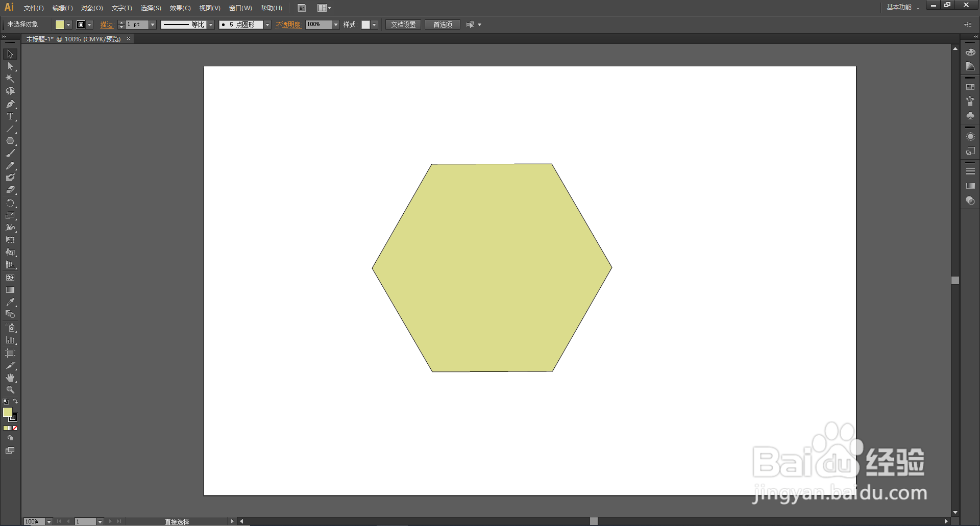Select the Width/Warp tool
The image size is (980, 526).
click(x=10, y=228)
